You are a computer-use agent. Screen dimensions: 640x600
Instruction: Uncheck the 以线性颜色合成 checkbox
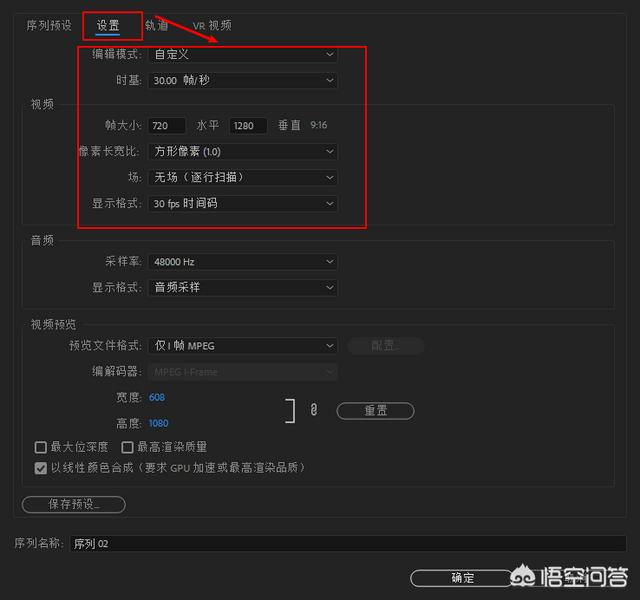[41, 467]
